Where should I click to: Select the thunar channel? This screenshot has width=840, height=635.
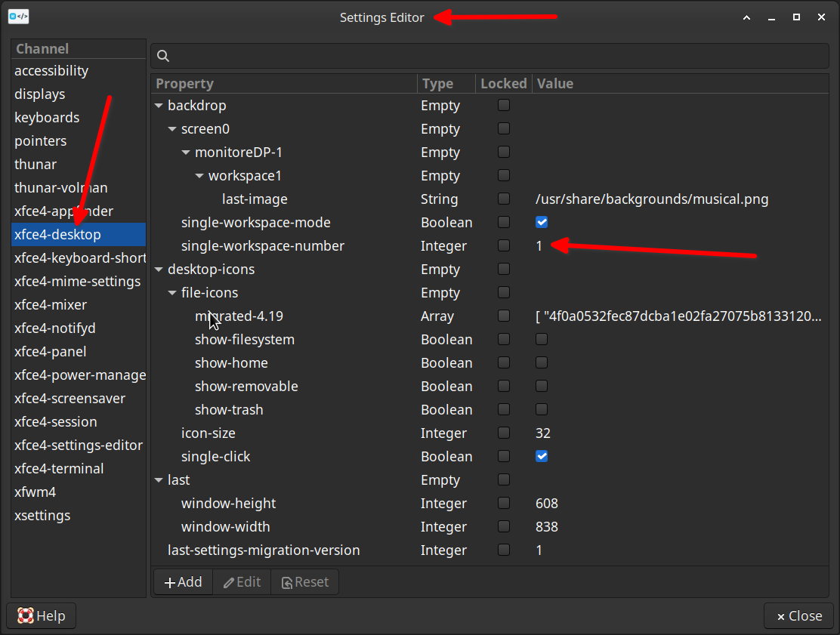[79, 165]
